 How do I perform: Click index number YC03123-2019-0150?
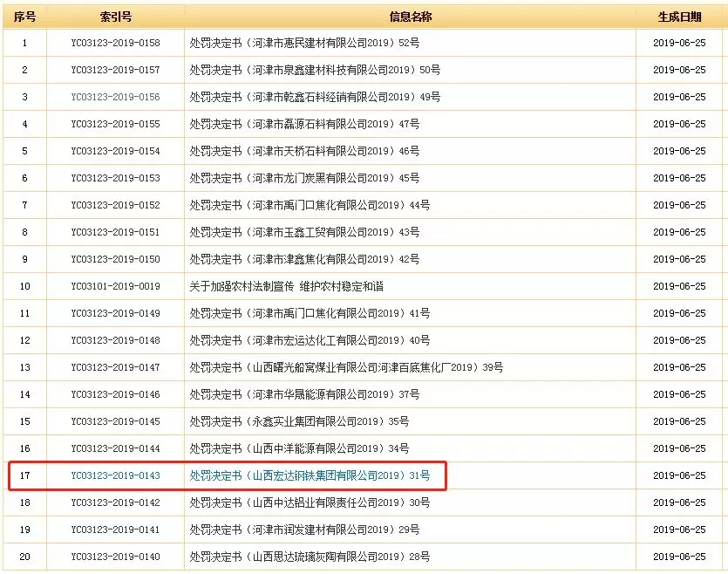[x=116, y=259]
